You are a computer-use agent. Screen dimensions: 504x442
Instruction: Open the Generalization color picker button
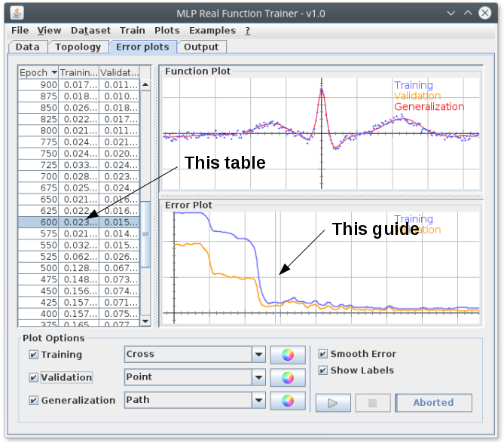[x=288, y=401]
